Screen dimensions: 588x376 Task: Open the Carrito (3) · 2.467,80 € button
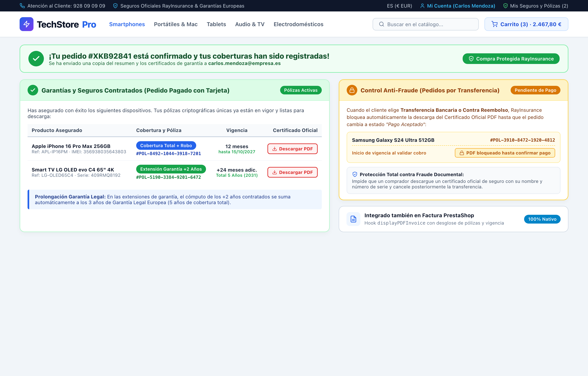(526, 24)
